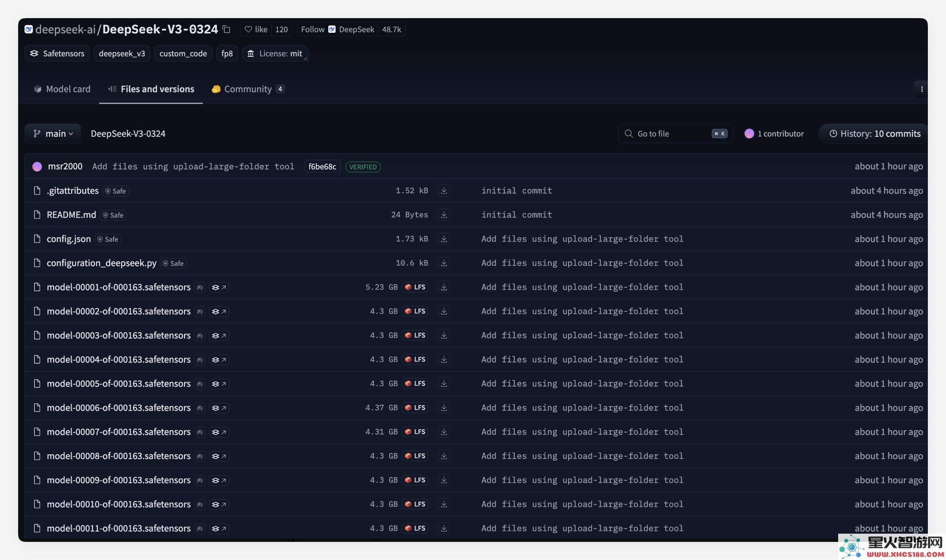946x560 pixels.
Task: Open model-00001-of-000163.safetensors file
Action: [x=119, y=287]
